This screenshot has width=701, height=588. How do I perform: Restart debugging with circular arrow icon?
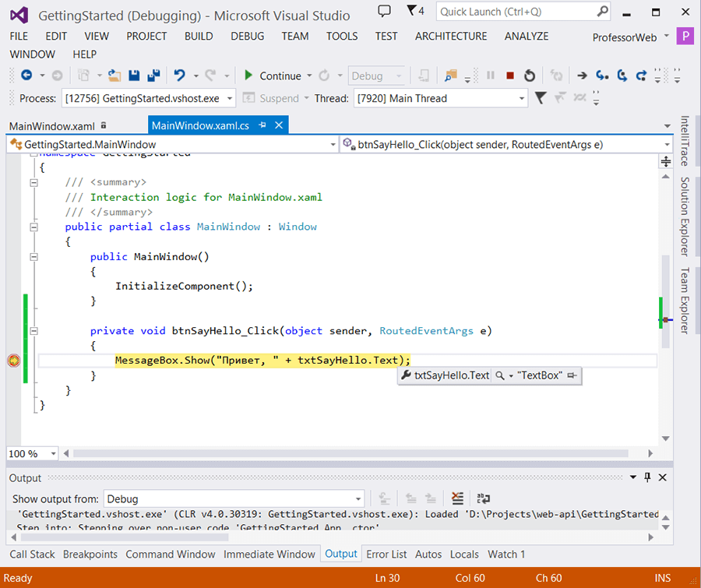tap(530, 76)
